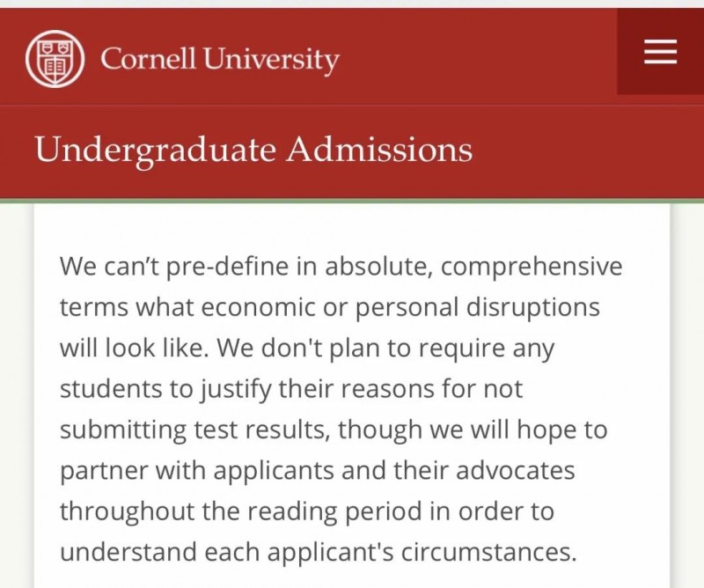This screenshot has width=704, height=588.
Task: Open the hamburger navigation menu
Action: pyautogui.click(x=661, y=52)
